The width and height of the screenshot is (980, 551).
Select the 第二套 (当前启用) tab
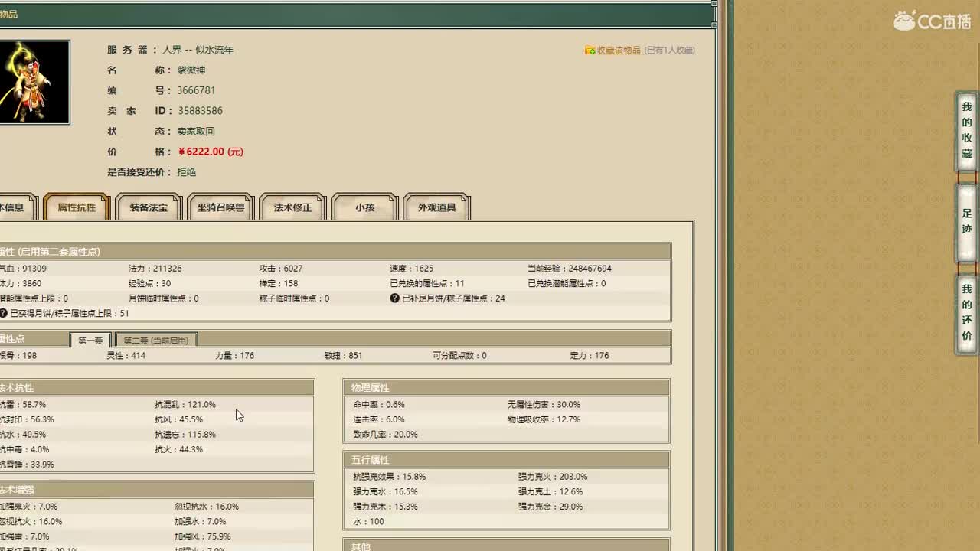click(156, 340)
